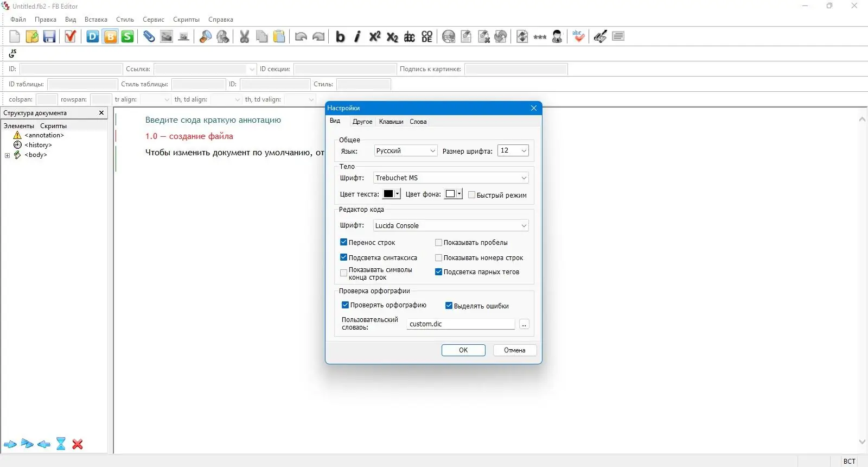Save the document with the floppy disk icon

click(x=49, y=36)
